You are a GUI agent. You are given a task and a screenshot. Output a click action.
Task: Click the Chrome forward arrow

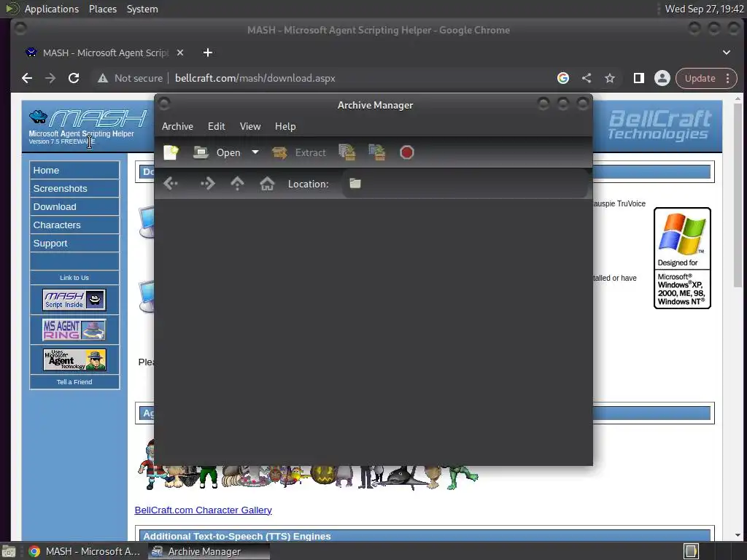coord(50,78)
